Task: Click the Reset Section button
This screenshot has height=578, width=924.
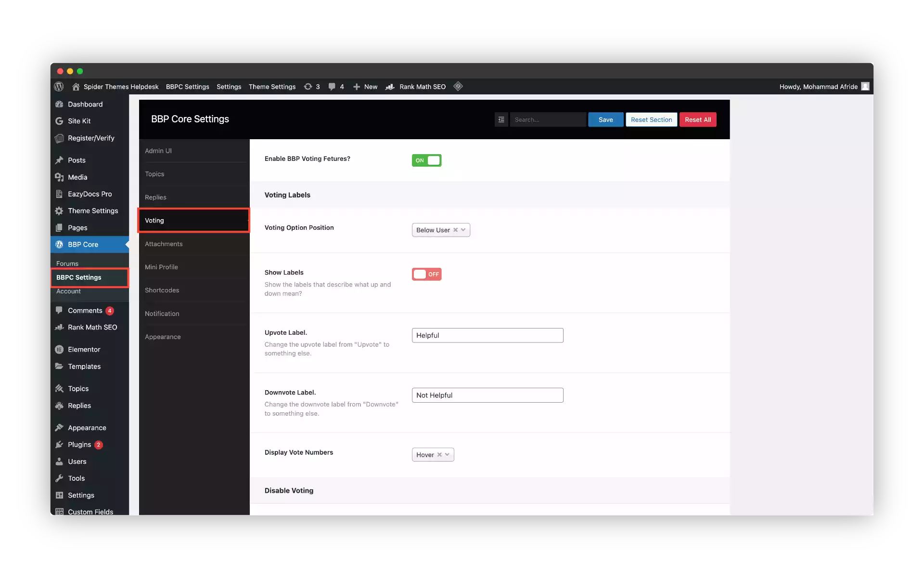Action: (651, 119)
